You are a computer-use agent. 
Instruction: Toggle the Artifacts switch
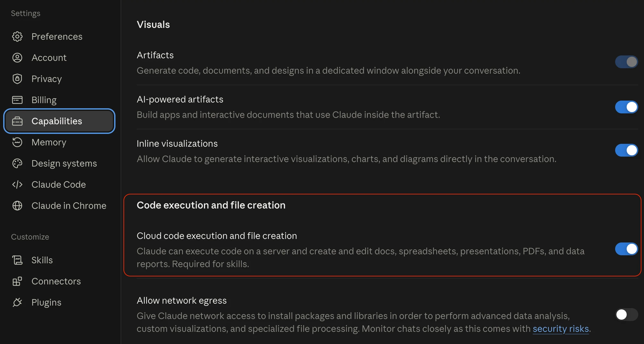pyautogui.click(x=626, y=62)
